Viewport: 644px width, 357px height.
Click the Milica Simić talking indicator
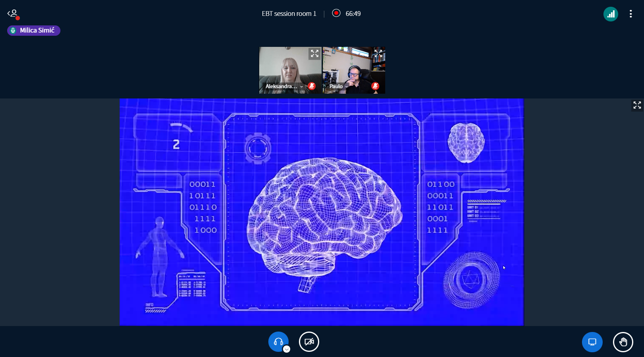pos(34,31)
